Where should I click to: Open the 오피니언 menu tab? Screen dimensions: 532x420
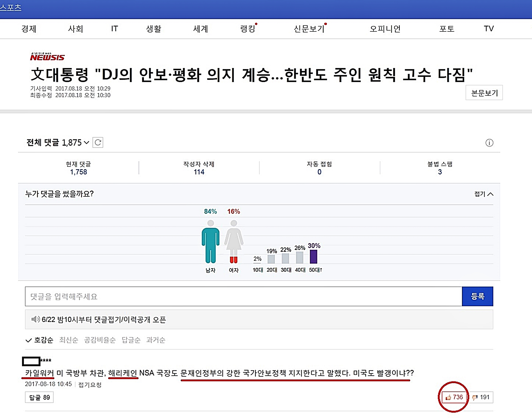tap(385, 29)
